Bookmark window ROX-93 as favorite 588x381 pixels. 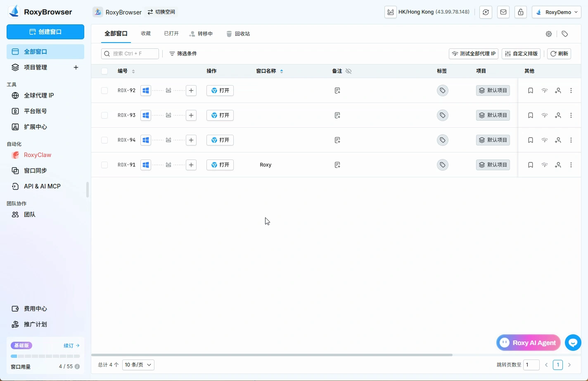[x=531, y=115]
